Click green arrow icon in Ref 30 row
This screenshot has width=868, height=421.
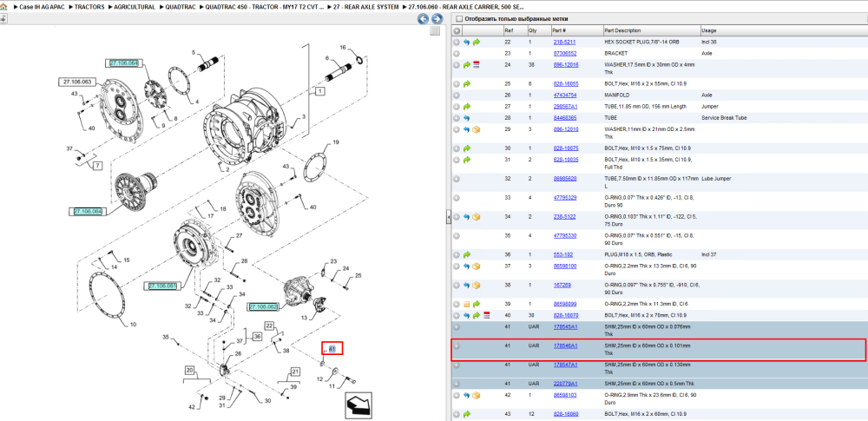(467, 148)
